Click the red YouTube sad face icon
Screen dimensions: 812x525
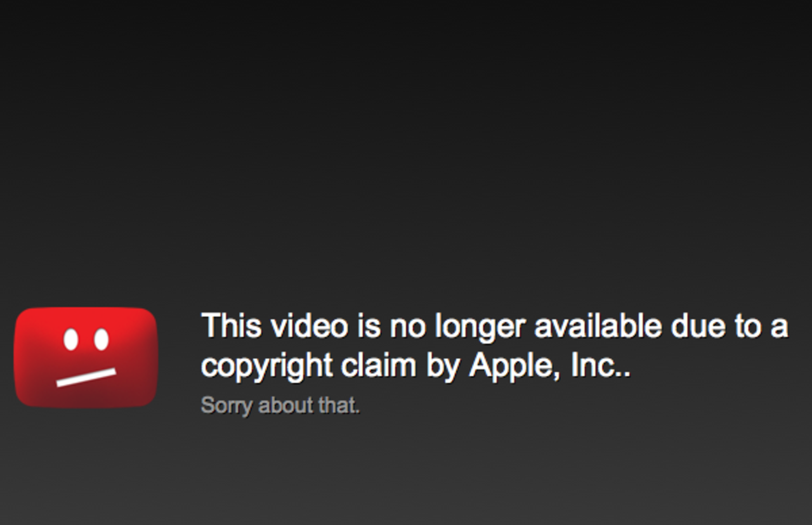(86, 357)
